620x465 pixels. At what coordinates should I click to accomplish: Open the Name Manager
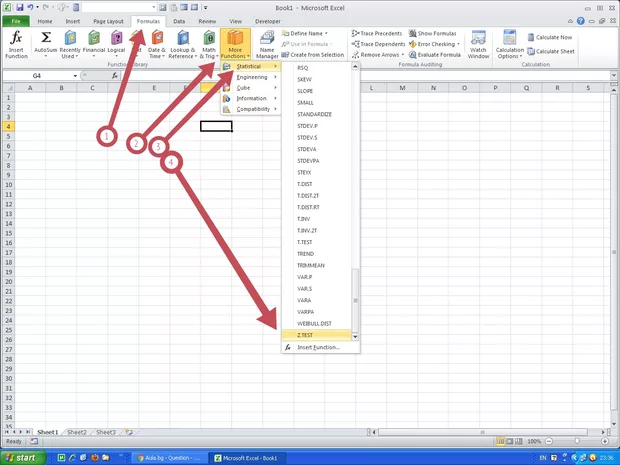267,44
